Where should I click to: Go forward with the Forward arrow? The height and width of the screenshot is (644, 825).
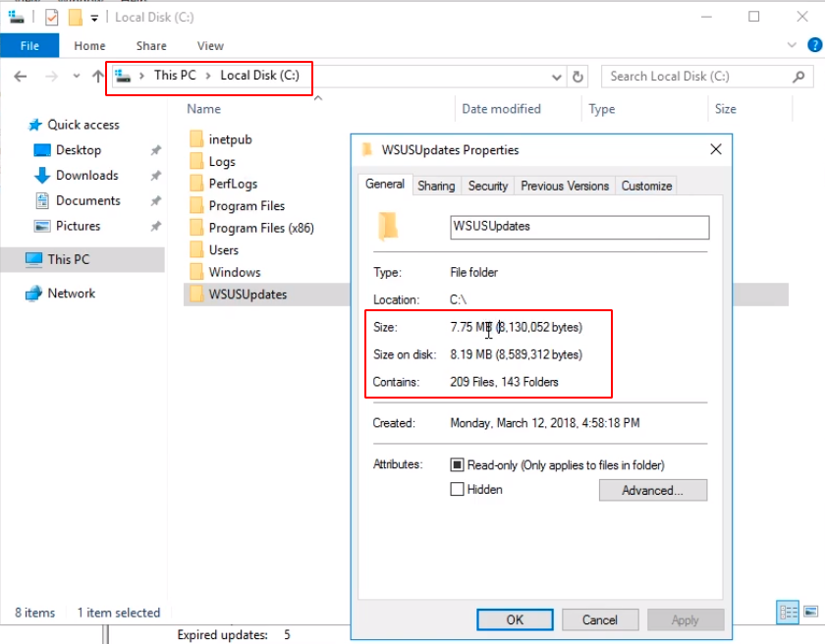51,77
